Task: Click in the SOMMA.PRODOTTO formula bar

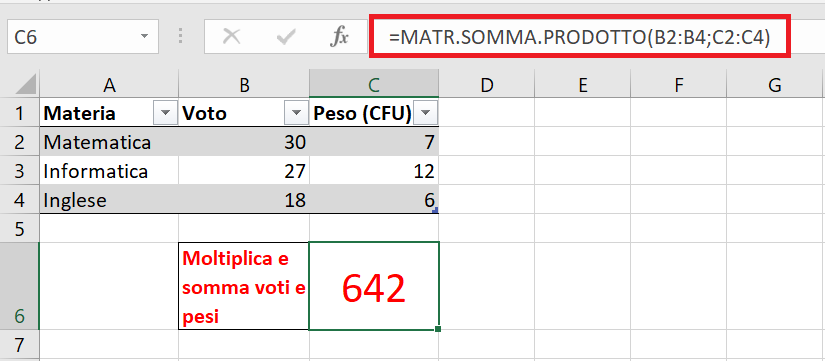Action: coord(580,36)
